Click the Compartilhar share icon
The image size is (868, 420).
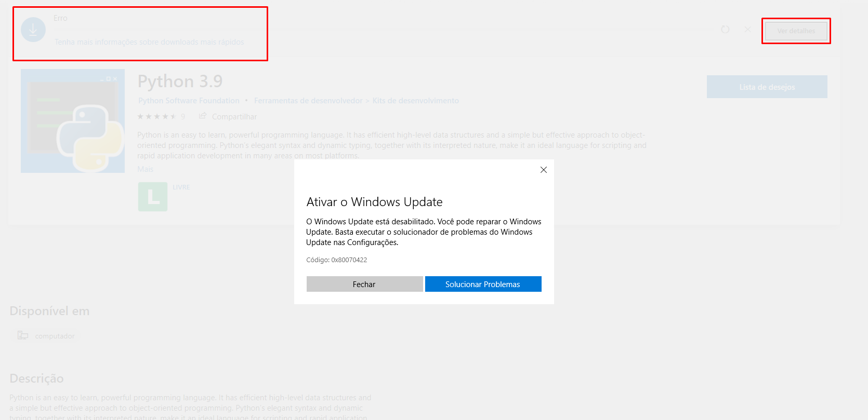pos(203,116)
